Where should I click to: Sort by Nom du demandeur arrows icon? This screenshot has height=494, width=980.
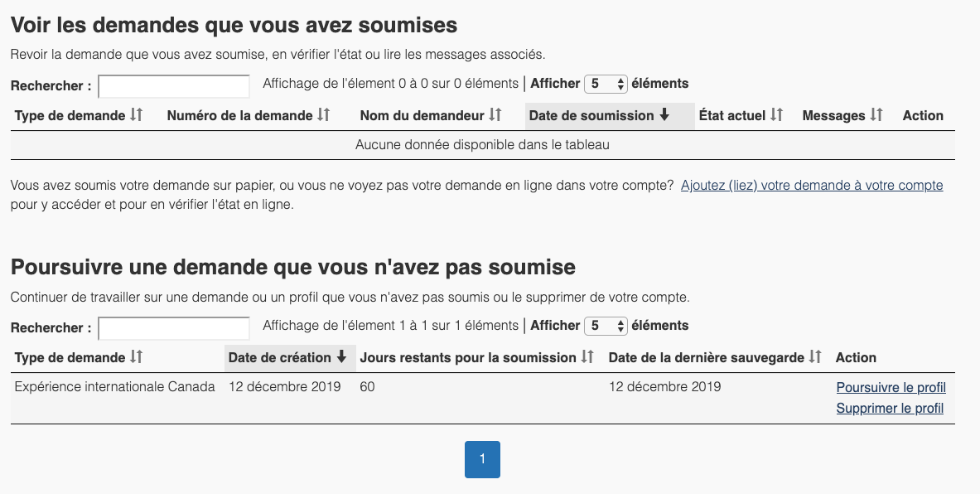pos(495,115)
